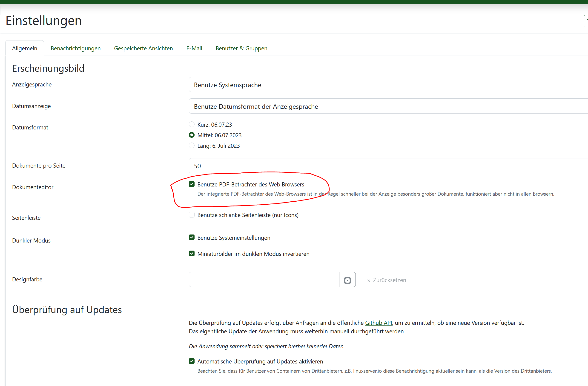Click the Zurücksetzen x icon

(368, 280)
